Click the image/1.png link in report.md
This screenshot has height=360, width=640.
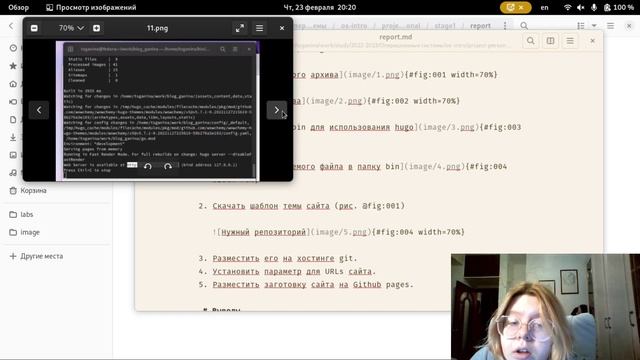(374, 75)
